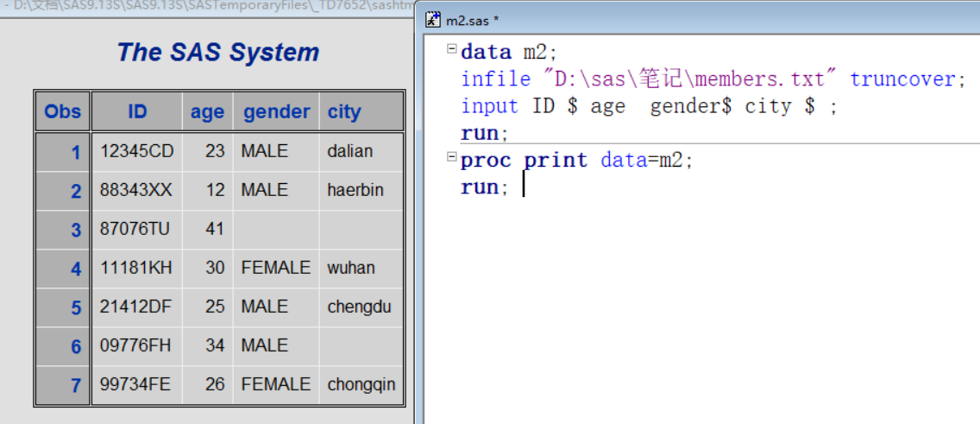Collapse the proc print step block

tap(451, 157)
